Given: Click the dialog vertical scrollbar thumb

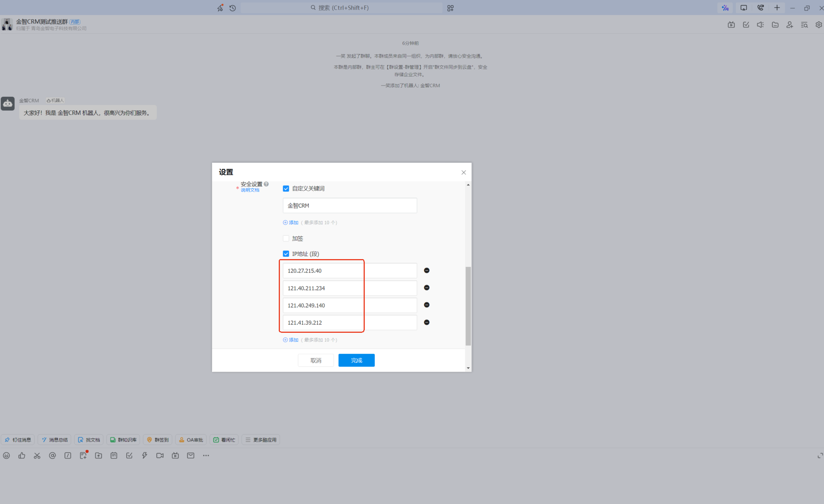Looking at the screenshot, I should click(468, 306).
